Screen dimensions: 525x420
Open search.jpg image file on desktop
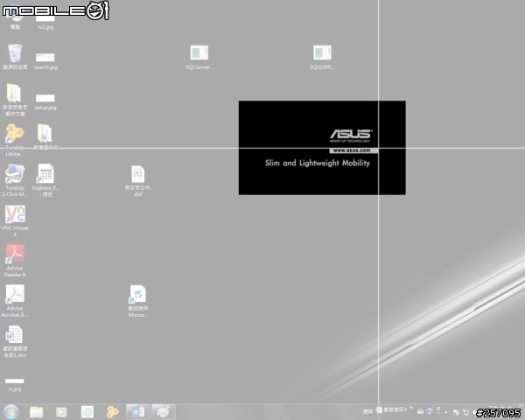pyautogui.click(x=45, y=61)
